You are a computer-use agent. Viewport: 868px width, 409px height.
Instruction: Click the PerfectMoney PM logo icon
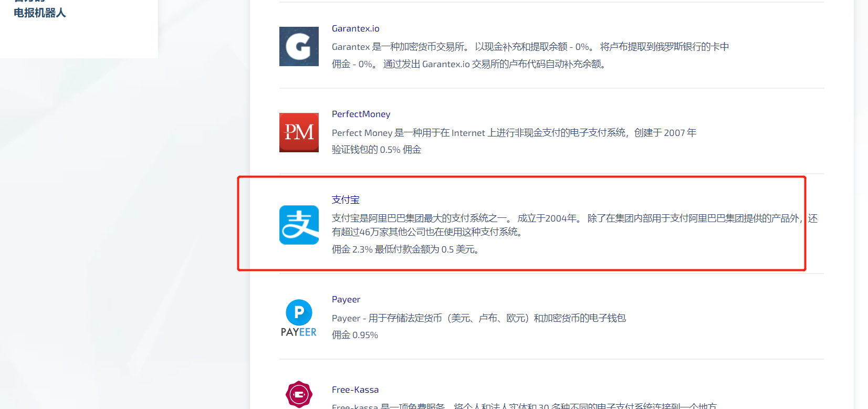click(299, 132)
